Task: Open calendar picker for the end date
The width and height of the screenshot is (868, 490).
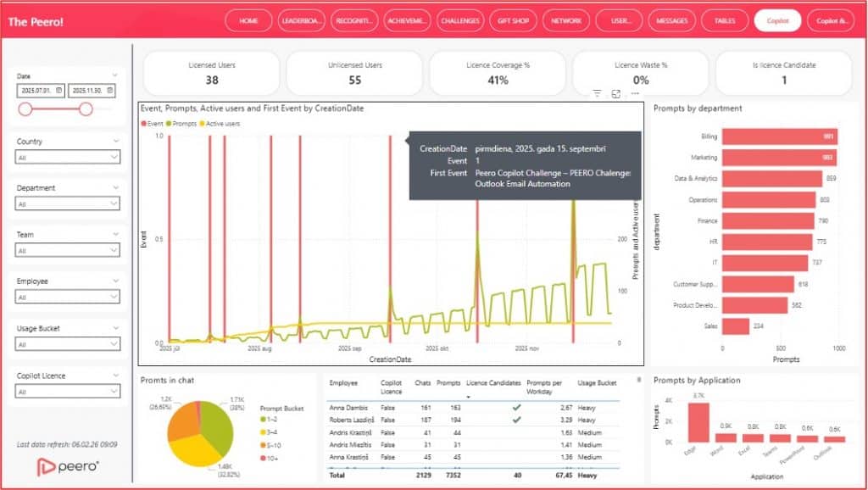Action: (x=110, y=90)
